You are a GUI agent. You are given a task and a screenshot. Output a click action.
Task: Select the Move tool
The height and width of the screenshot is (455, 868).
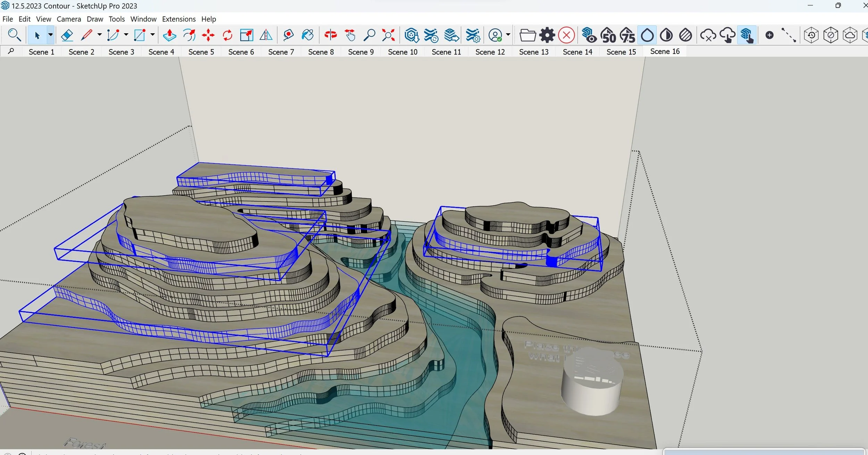(x=208, y=35)
